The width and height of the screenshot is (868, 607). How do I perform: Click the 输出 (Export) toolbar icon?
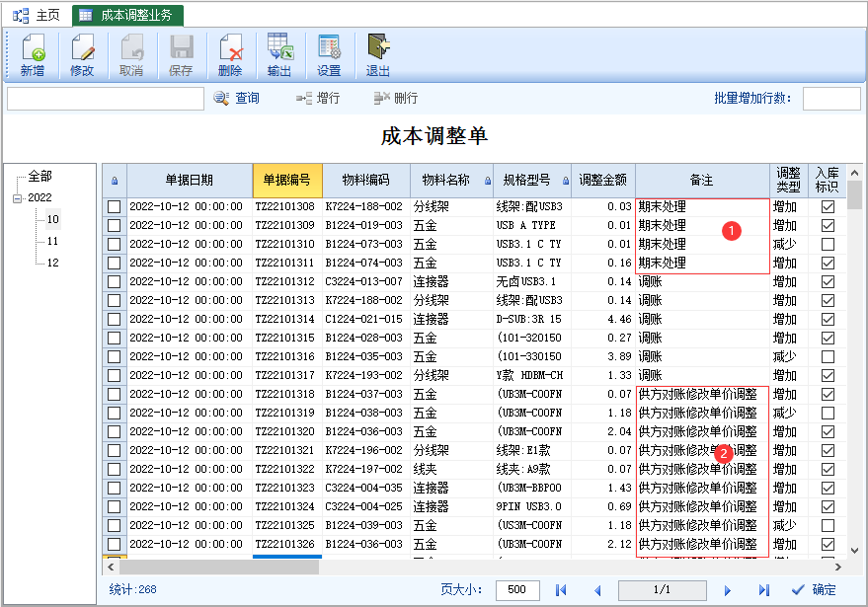279,55
